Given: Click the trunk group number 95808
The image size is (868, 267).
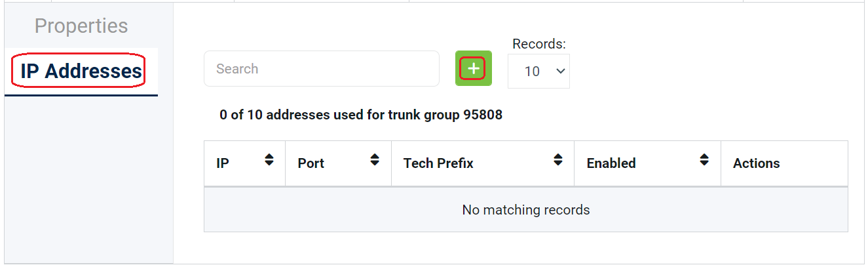Looking at the screenshot, I should pyautogui.click(x=483, y=115).
